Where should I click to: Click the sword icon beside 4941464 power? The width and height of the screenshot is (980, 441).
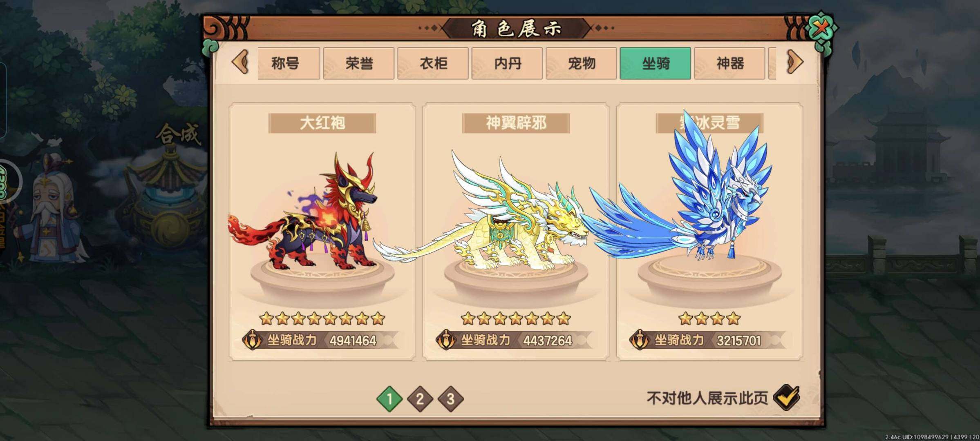click(253, 340)
